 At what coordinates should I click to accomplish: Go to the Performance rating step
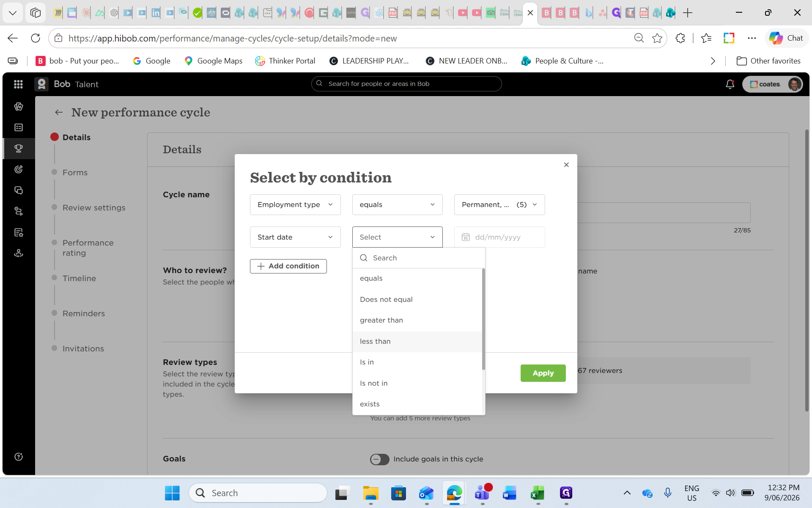(88, 248)
